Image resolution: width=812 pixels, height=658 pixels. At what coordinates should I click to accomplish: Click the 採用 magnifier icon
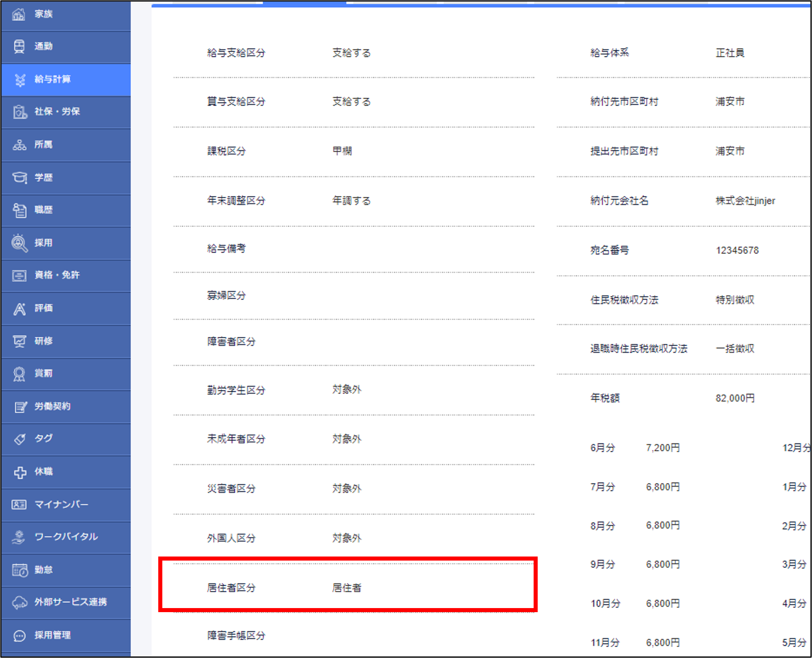19,243
